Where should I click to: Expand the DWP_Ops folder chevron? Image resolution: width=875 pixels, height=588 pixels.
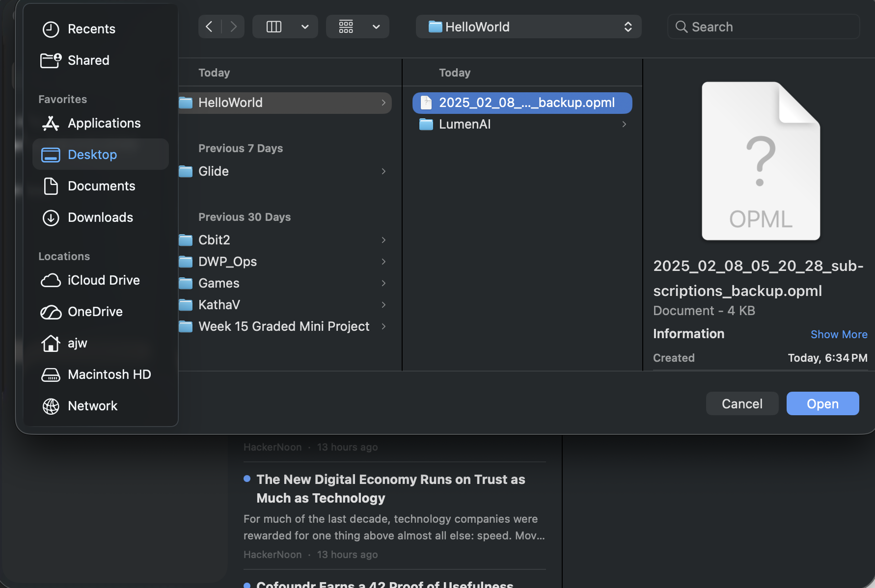383,262
